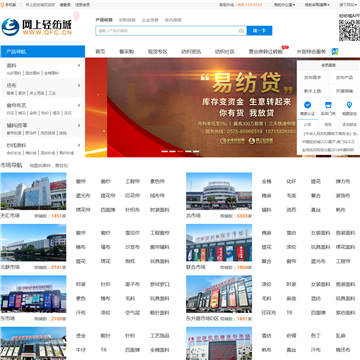
Task: Open the 北市场 building thumbnail
Action: 219,191
